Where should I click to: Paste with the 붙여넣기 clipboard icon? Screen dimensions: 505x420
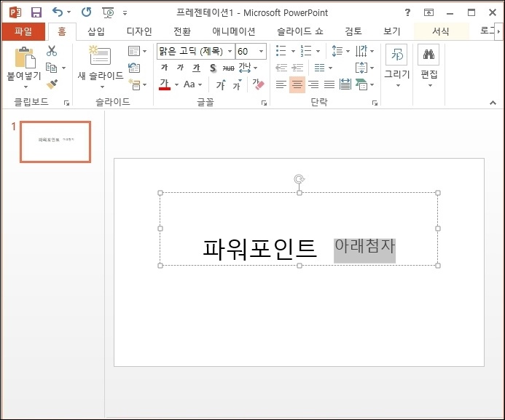pos(25,58)
